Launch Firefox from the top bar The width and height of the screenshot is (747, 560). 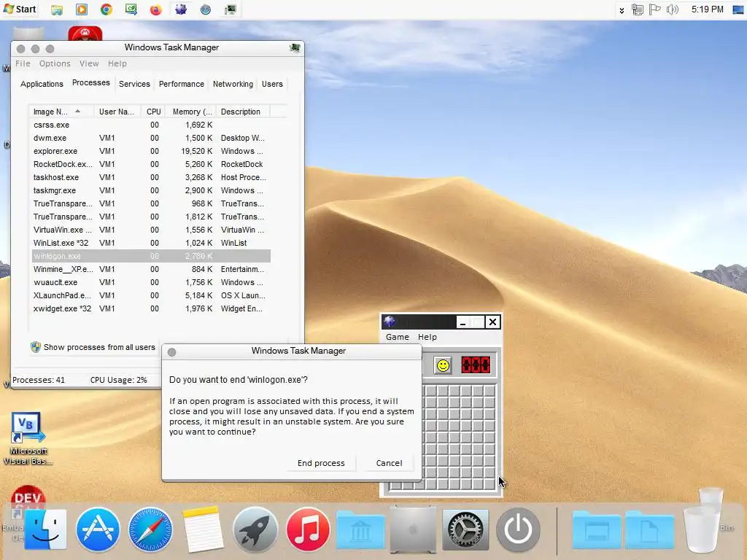pos(156,9)
